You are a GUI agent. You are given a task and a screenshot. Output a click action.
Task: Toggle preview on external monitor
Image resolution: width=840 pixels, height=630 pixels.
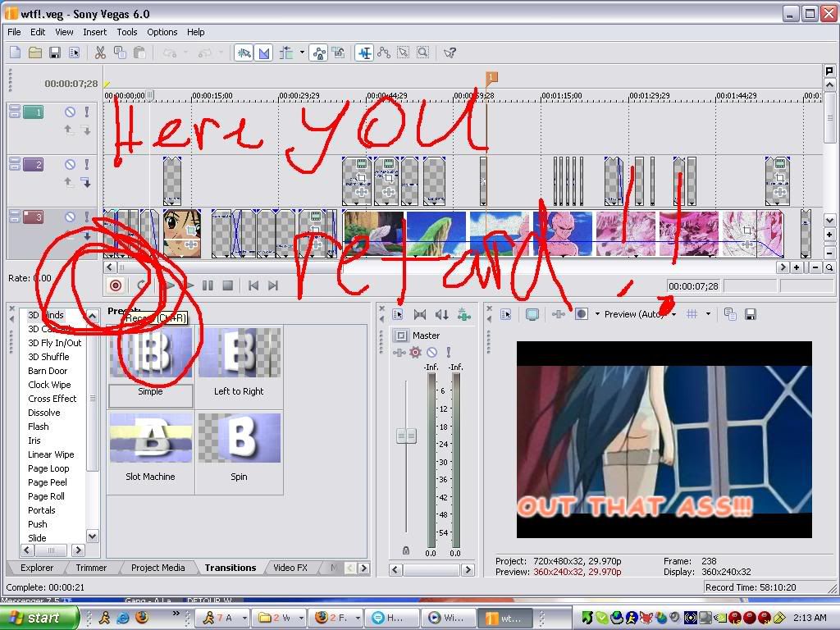(532, 314)
